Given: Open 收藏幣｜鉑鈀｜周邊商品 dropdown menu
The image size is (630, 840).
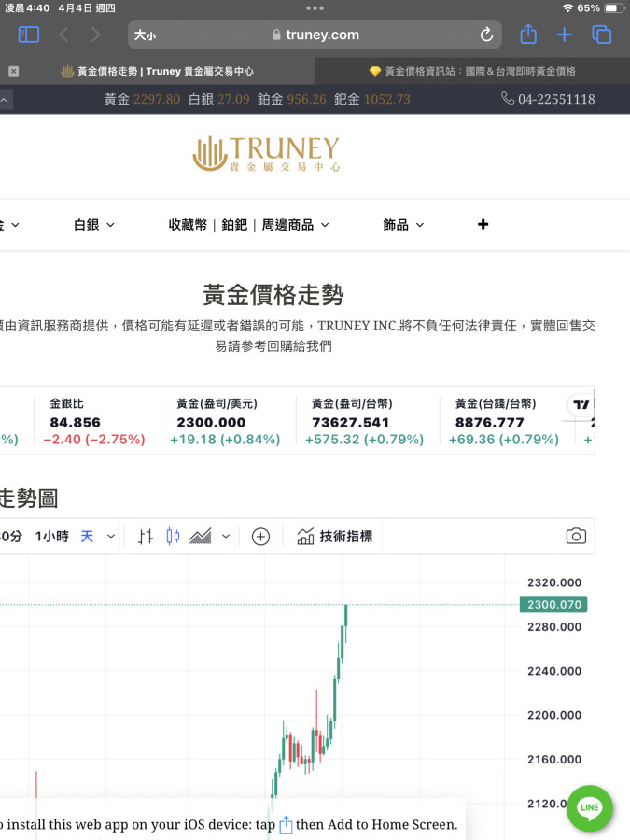Looking at the screenshot, I should click(248, 225).
